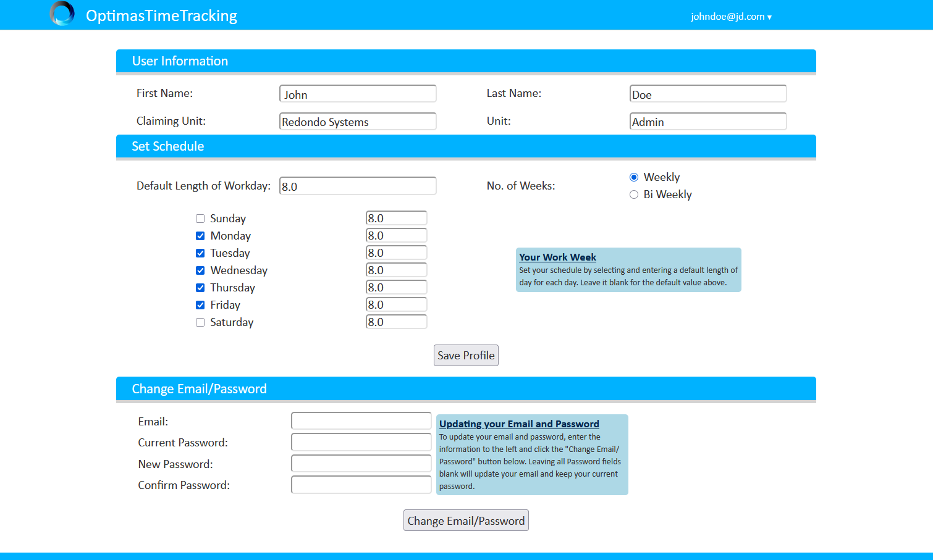Click the Your Work Week heading link

click(557, 257)
